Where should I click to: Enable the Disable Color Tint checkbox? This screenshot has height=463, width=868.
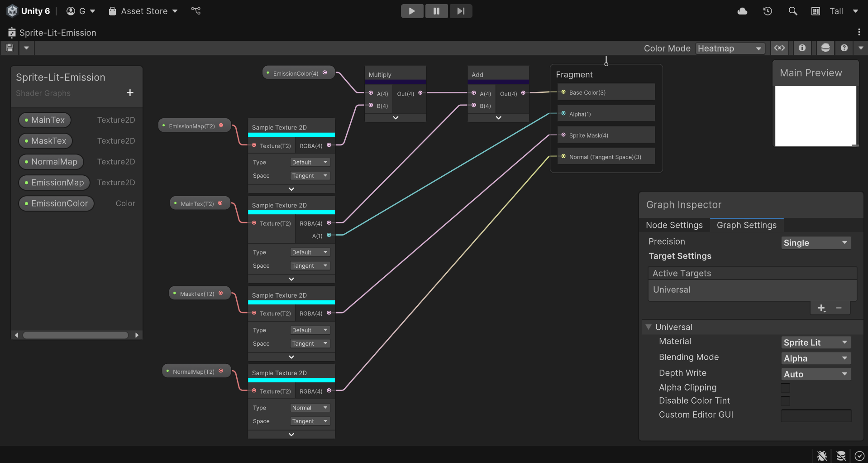click(x=785, y=401)
